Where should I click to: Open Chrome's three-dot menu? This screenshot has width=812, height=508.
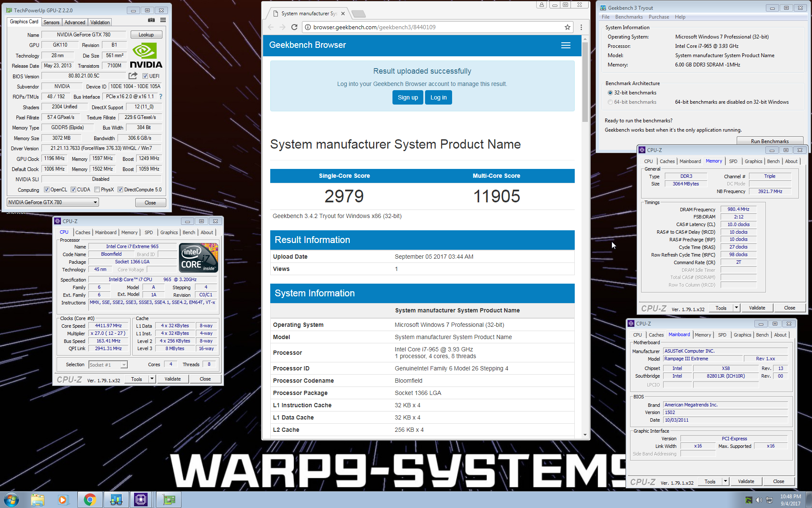(x=581, y=27)
